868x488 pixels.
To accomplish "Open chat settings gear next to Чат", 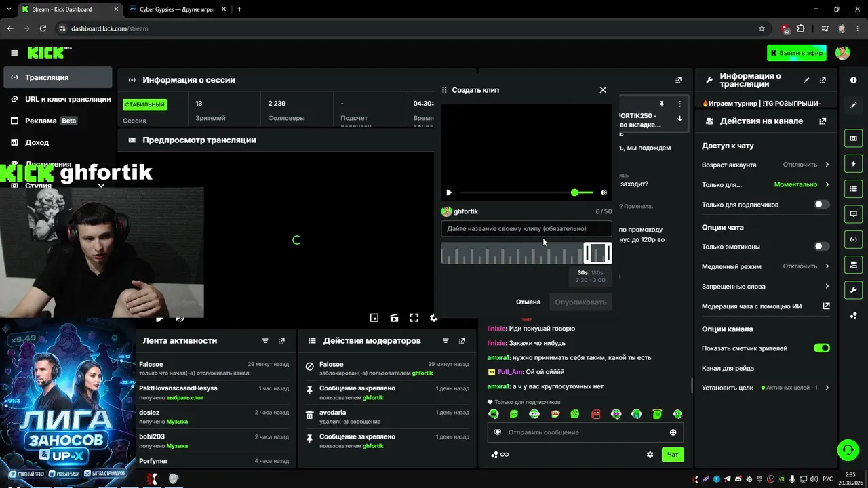I will point(650,455).
